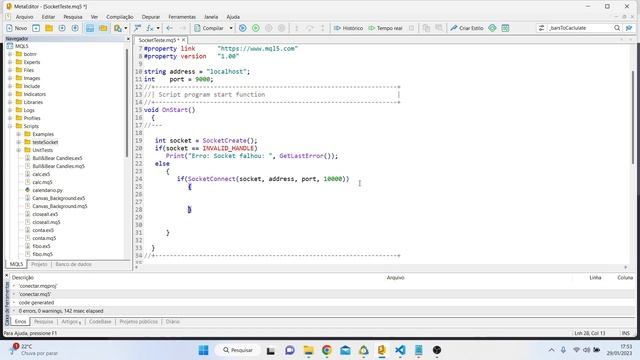Open the find-in-files dropdown arrow
The width and height of the screenshot is (640, 360).
pyautogui.click(x=126, y=28)
